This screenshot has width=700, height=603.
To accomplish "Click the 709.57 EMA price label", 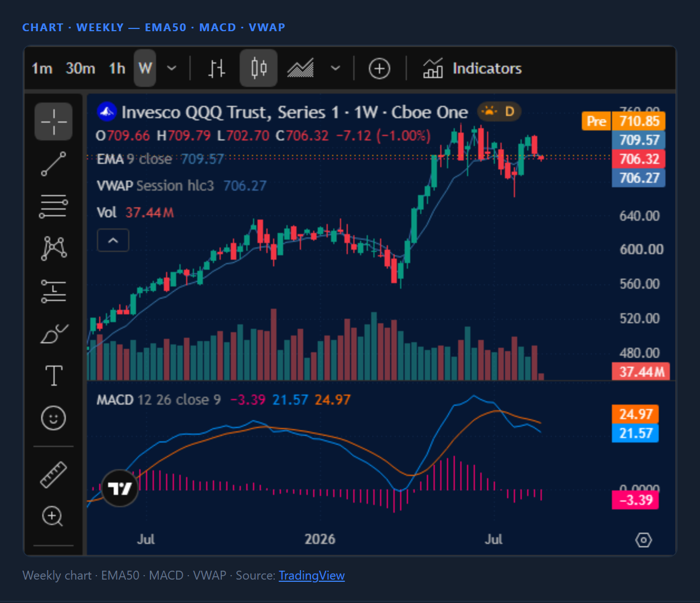I will (x=639, y=140).
